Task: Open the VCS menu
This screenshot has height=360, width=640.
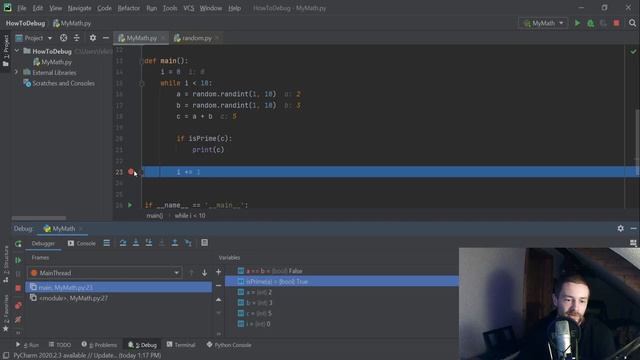Action: [189, 8]
